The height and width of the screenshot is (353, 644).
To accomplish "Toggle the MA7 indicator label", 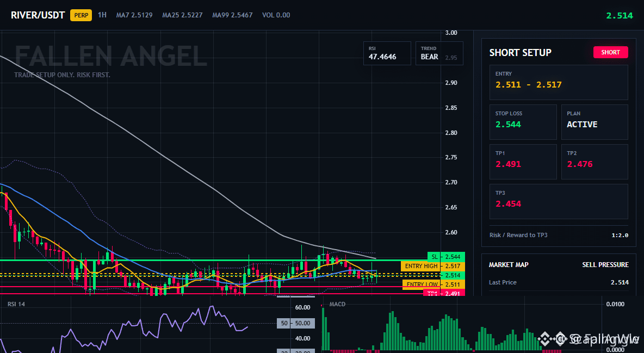I will coord(134,15).
